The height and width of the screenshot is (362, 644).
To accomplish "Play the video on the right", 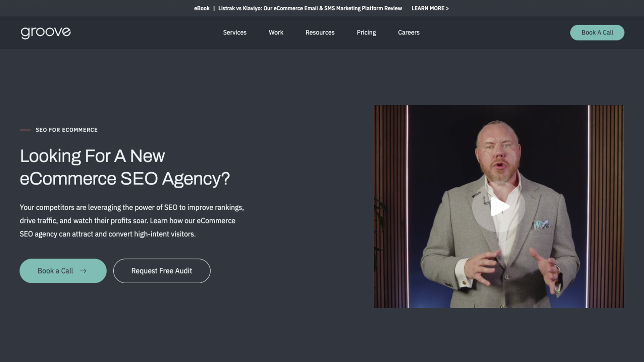I will pyautogui.click(x=499, y=207).
